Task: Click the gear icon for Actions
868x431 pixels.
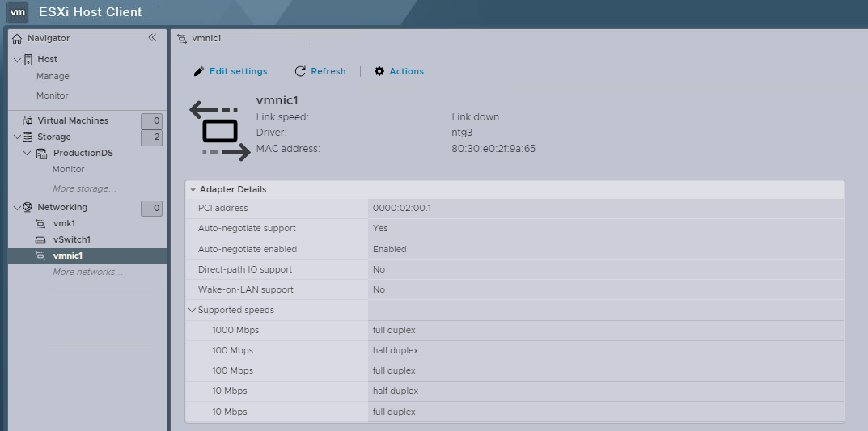Action: tap(379, 71)
